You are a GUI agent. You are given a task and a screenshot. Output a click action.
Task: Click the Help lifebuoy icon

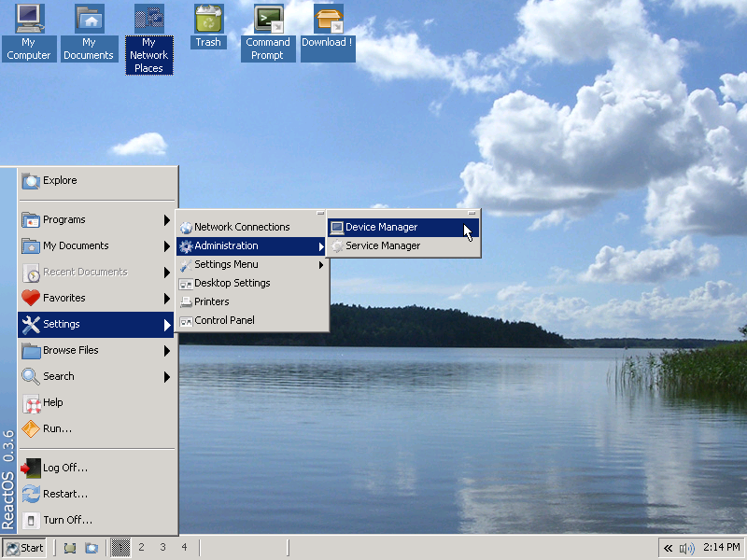(x=32, y=404)
